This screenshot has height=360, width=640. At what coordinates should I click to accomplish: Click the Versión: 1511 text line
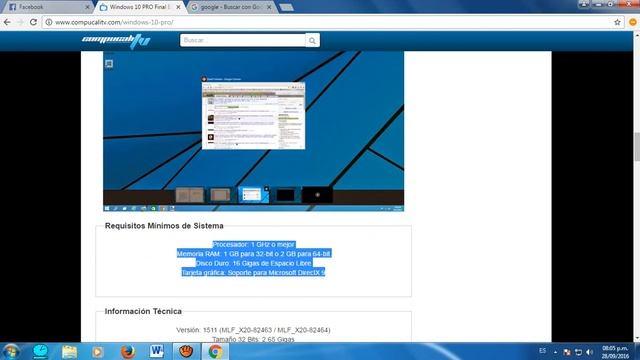253,330
